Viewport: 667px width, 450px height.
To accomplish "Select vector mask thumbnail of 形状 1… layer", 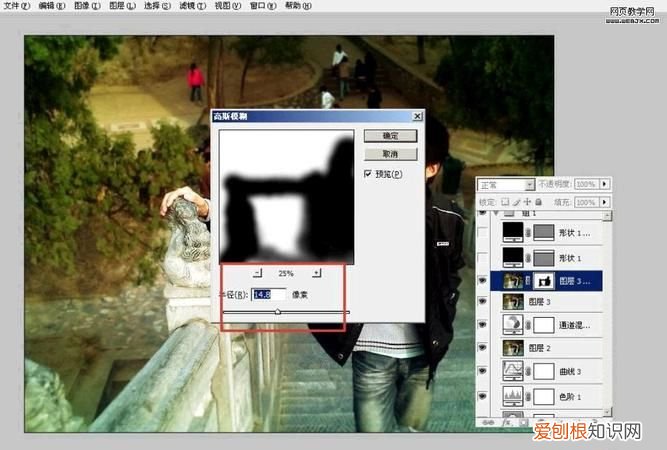I will 544,233.
